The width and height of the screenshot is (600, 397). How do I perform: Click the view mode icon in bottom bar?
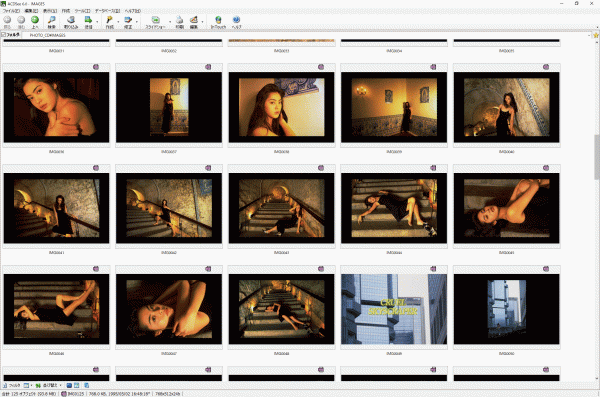pos(26,385)
